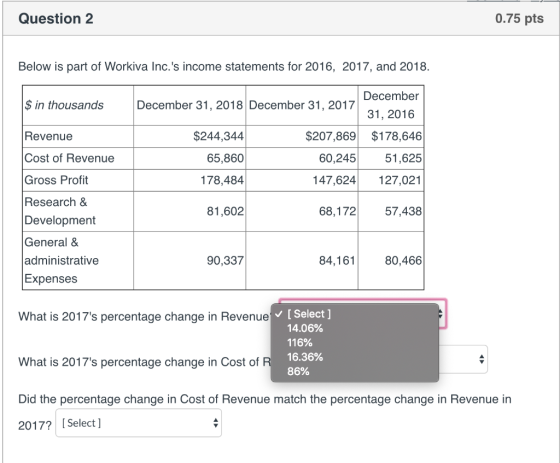
Task: Click the 60,245 cost of revenue cell
Action: point(302,158)
